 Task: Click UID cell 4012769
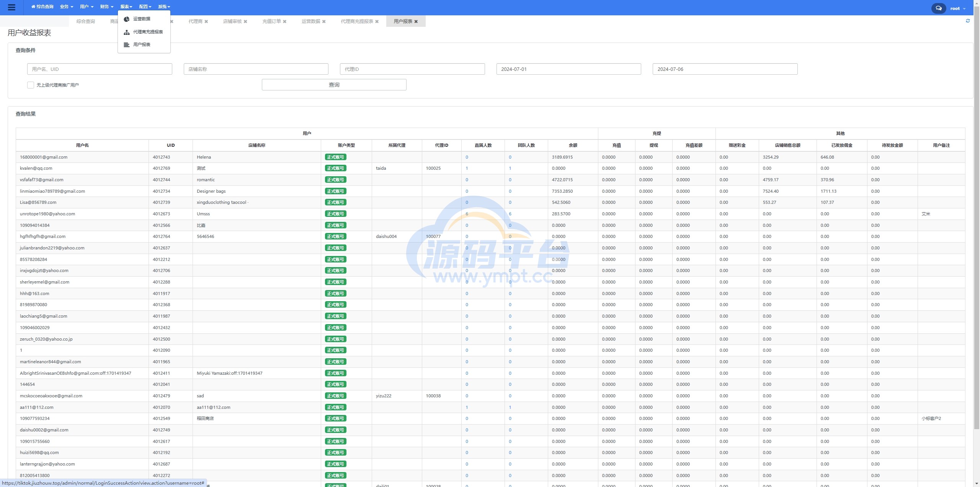pyautogui.click(x=161, y=169)
